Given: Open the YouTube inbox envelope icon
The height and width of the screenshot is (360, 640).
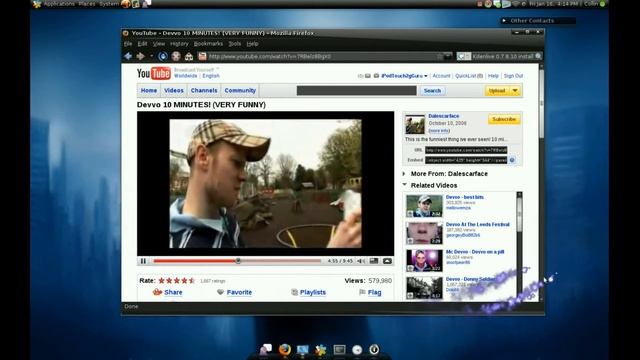Looking at the screenshot, I should pyautogui.click(x=368, y=76).
